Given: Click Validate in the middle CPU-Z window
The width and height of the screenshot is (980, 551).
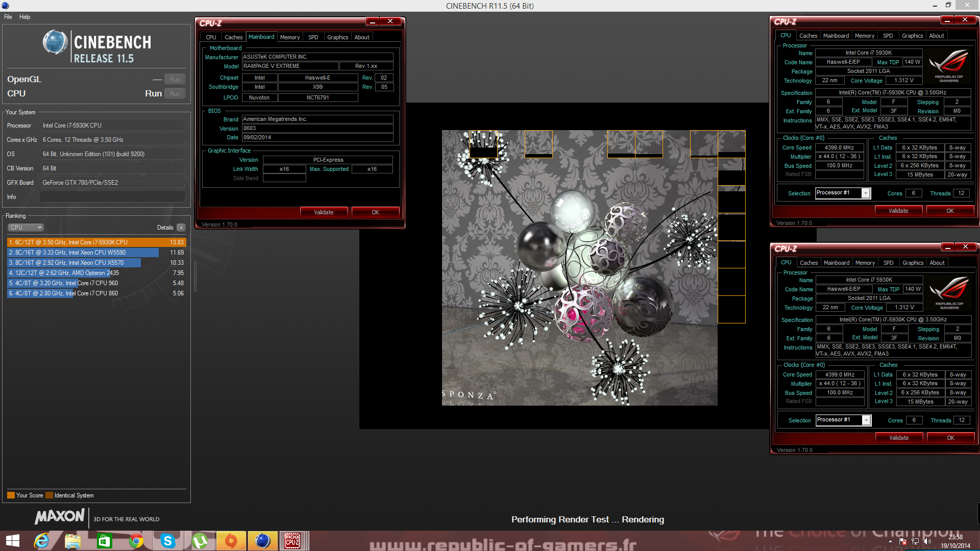Looking at the screenshot, I should 324,212.
